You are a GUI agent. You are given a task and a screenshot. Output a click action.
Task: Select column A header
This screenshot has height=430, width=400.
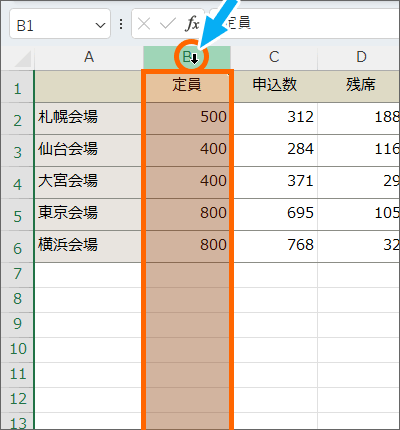point(89,57)
